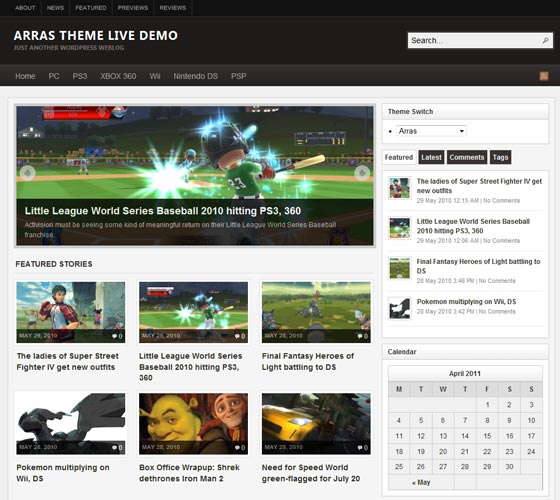Open the NEWS top menu item
This screenshot has height=500, width=560.
coord(55,8)
